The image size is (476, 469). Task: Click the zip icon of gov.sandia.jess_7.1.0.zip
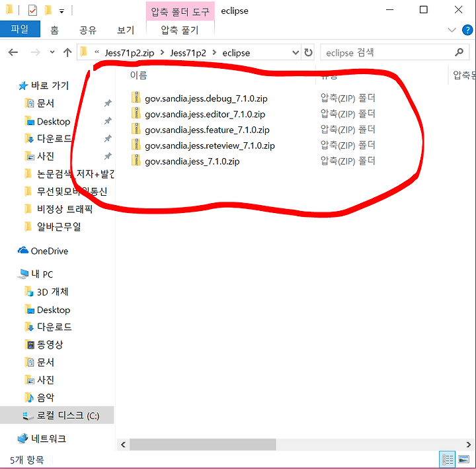pos(136,160)
